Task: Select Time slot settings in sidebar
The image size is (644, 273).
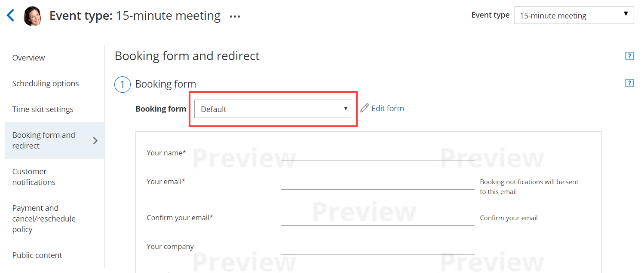Action: point(43,109)
